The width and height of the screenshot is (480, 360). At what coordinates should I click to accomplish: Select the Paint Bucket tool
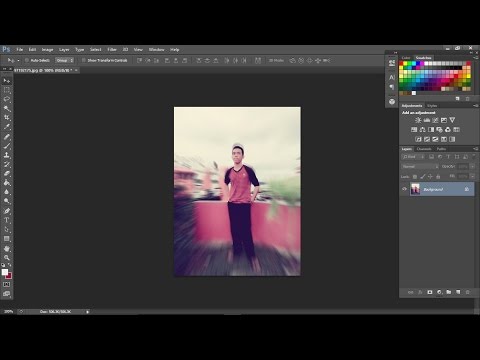click(x=7, y=183)
